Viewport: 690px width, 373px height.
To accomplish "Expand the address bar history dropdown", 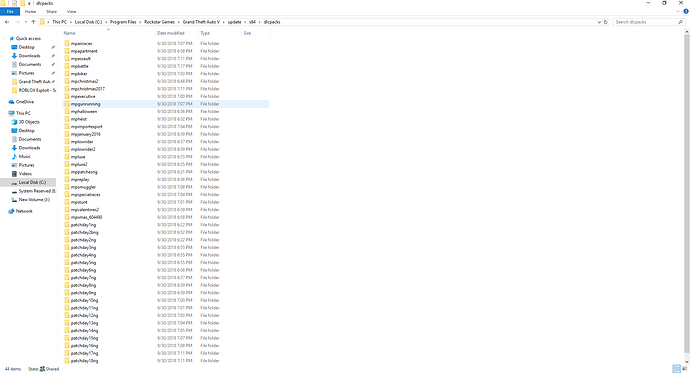I will pyautogui.click(x=599, y=22).
